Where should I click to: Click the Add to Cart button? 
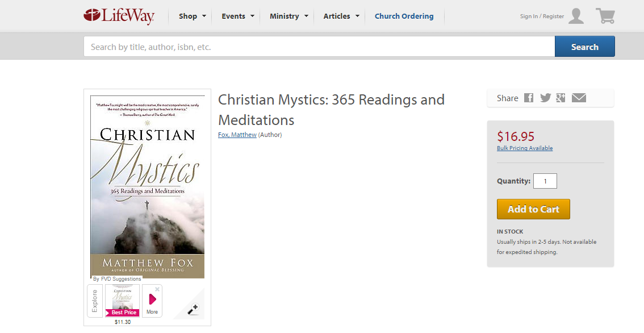click(x=533, y=209)
